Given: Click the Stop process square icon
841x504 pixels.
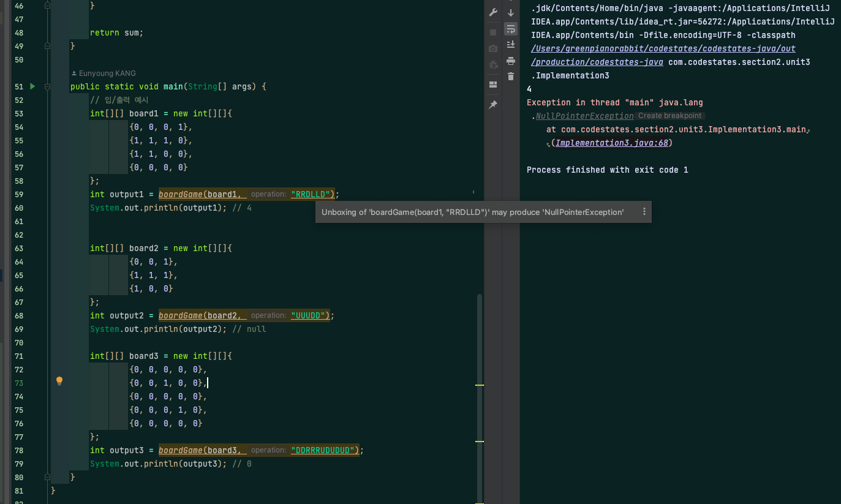Looking at the screenshot, I should (x=493, y=32).
